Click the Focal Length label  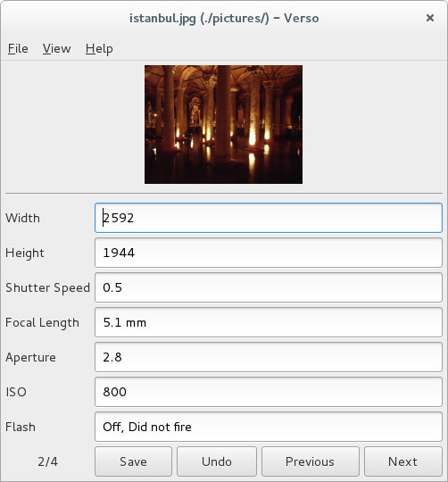point(42,322)
